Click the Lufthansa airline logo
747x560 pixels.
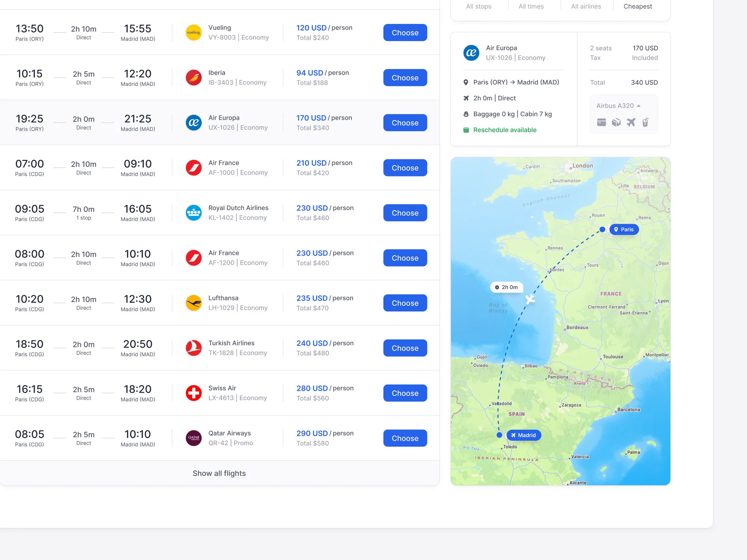click(194, 303)
